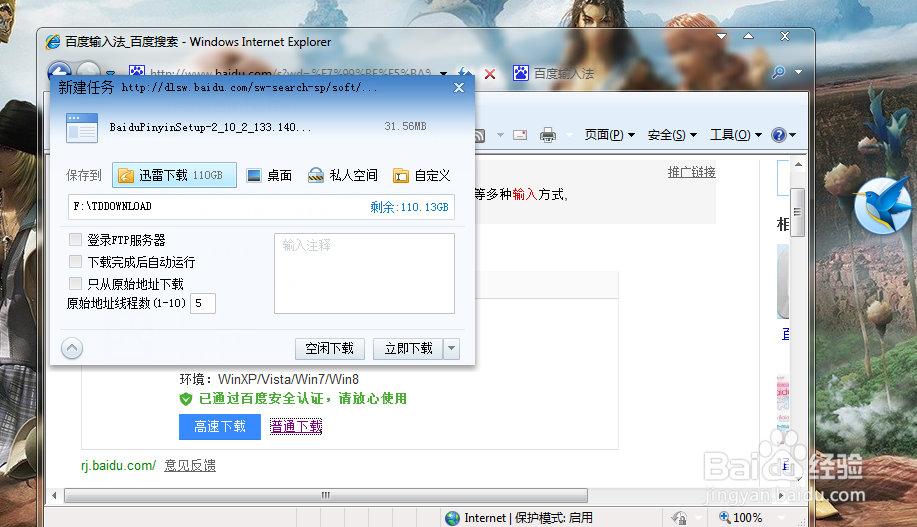The image size is (917, 527).
Task: Open the 推广链接 link
Action: [692, 172]
